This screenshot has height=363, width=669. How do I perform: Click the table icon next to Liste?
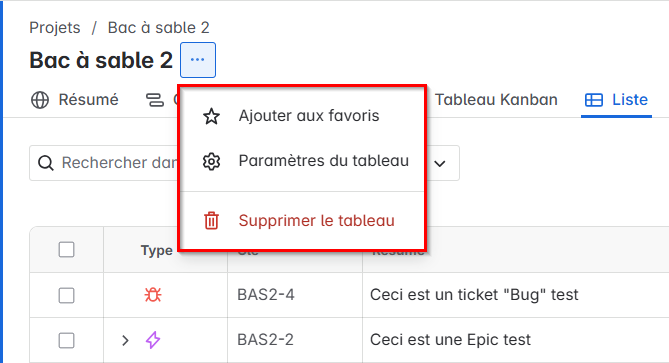(593, 100)
